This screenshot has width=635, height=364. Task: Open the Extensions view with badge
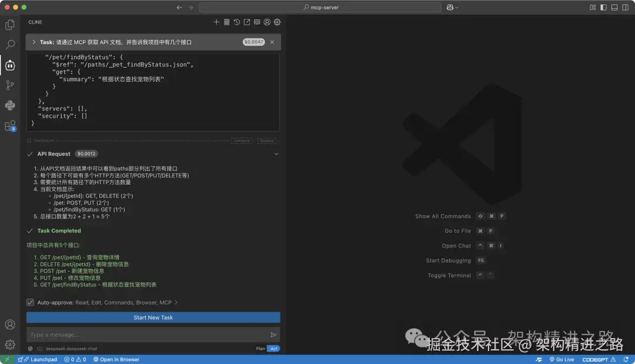[x=10, y=126]
